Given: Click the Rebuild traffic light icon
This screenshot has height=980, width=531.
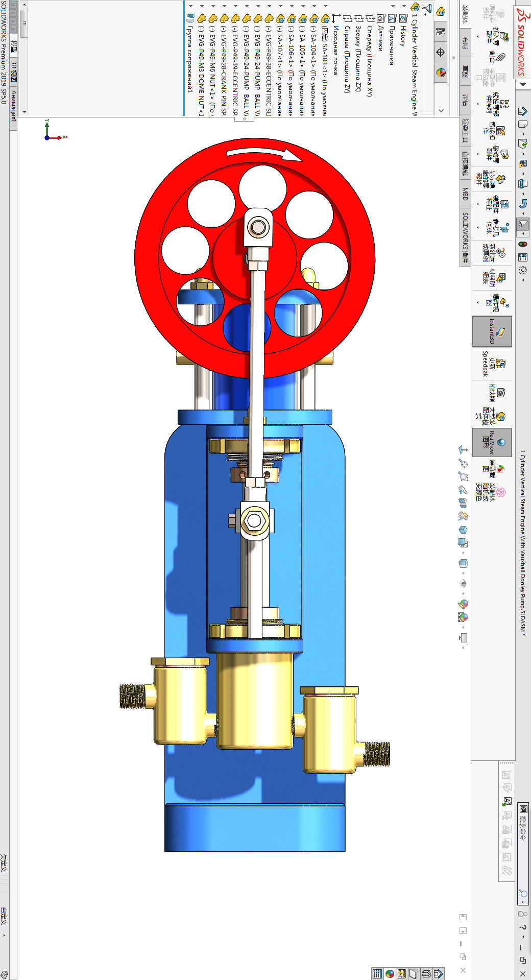Looking at the screenshot, I should pyautogui.click(x=523, y=244).
